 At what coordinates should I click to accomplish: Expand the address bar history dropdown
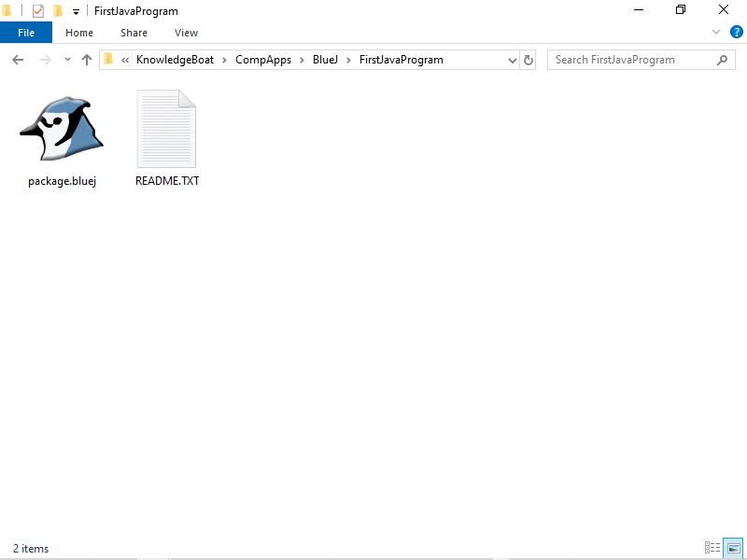[513, 60]
